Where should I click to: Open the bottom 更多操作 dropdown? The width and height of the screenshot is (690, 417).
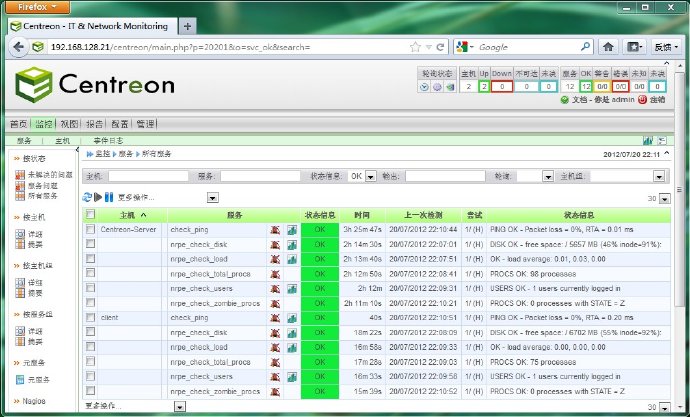click(180, 407)
